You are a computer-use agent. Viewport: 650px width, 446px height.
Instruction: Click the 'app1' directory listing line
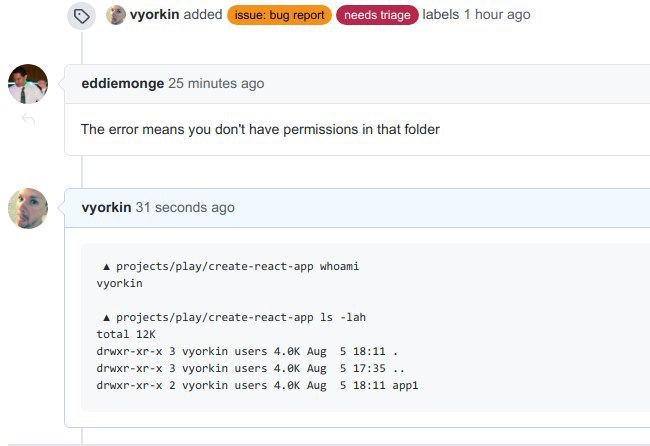257,385
